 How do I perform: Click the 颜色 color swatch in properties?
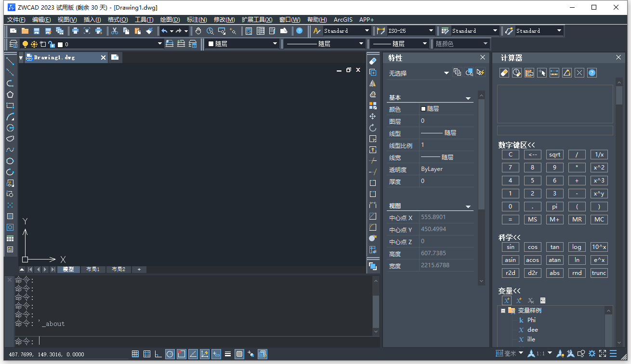[x=423, y=109]
